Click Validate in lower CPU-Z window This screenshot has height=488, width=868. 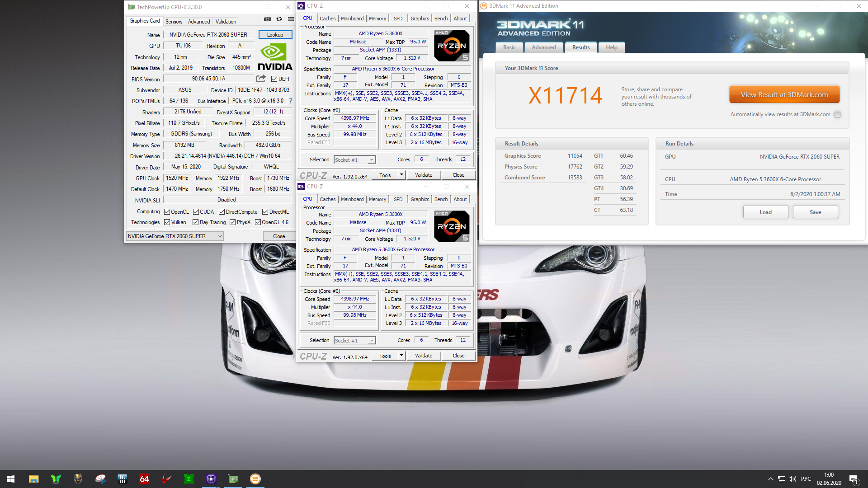[x=424, y=356]
